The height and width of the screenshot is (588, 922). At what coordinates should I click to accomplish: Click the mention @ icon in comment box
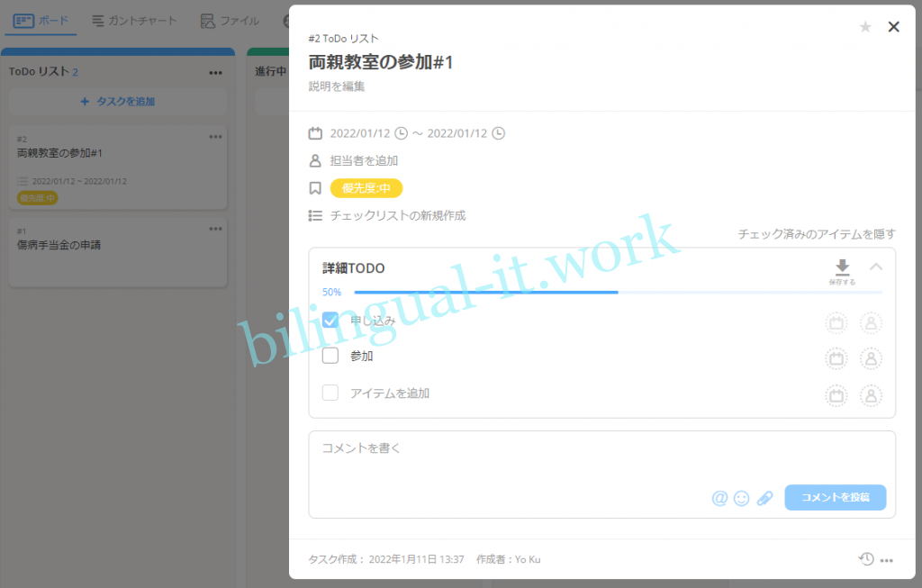click(x=719, y=498)
